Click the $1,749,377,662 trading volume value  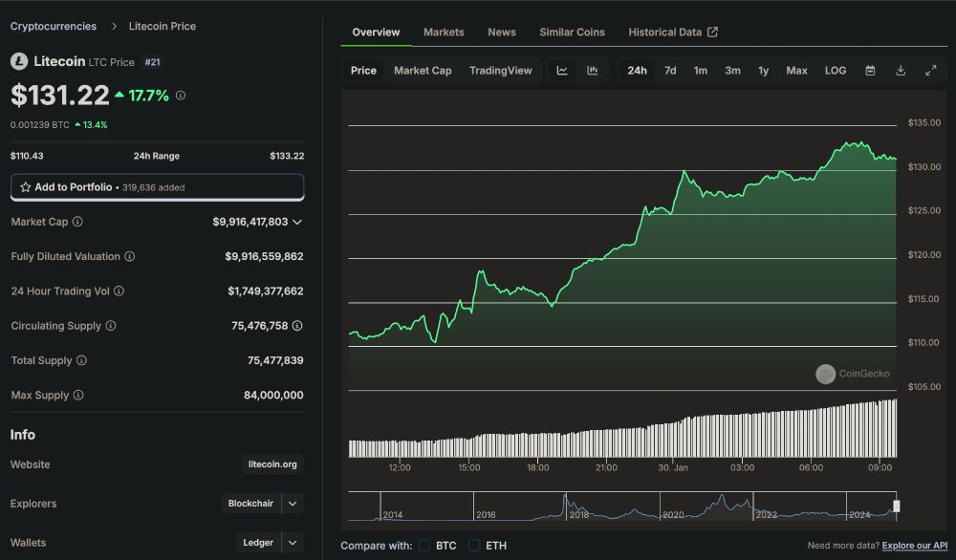pyautogui.click(x=265, y=291)
